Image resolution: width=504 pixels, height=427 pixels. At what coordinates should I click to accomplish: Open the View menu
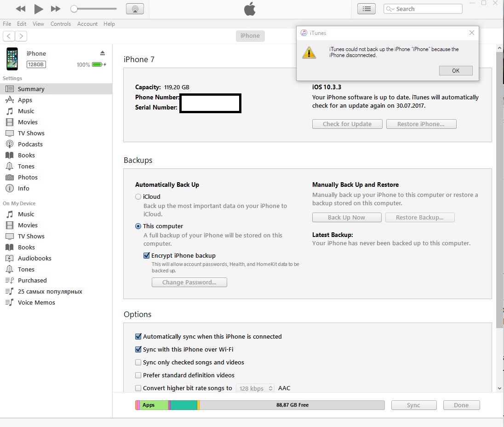(38, 24)
